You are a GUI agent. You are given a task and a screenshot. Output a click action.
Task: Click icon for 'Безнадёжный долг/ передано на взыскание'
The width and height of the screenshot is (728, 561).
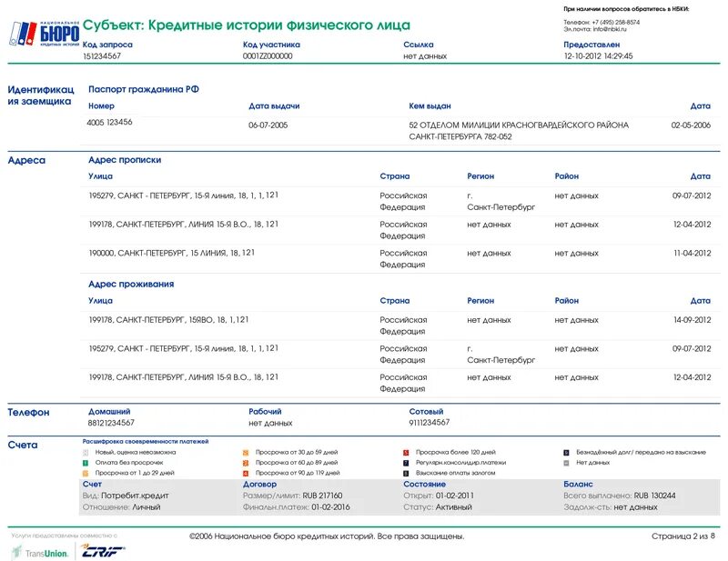coord(566,453)
